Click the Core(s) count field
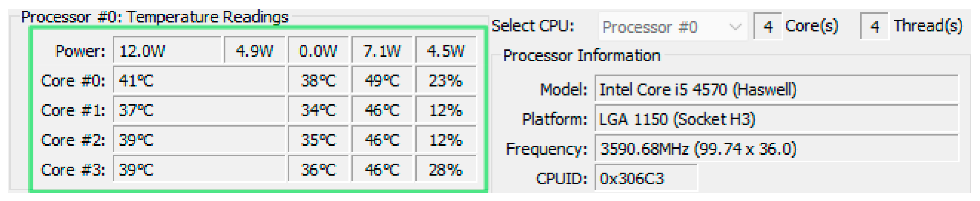This screenshot has height=201, width=980. pos(768,26)
